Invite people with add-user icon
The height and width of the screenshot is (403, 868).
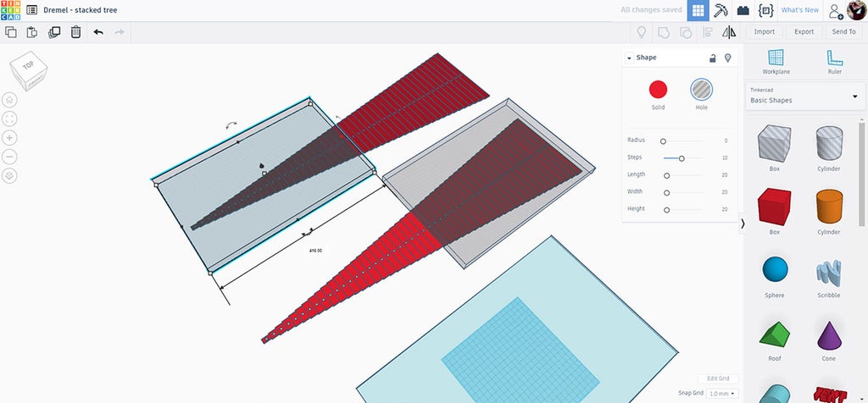pos(835,10)
